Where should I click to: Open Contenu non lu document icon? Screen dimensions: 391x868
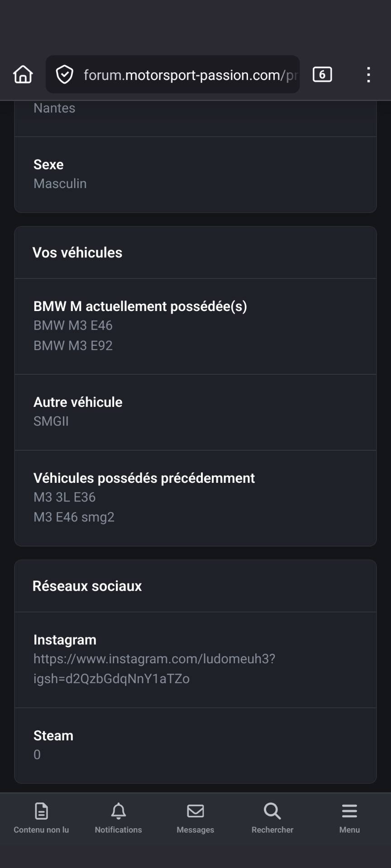(x=41, y=811)
